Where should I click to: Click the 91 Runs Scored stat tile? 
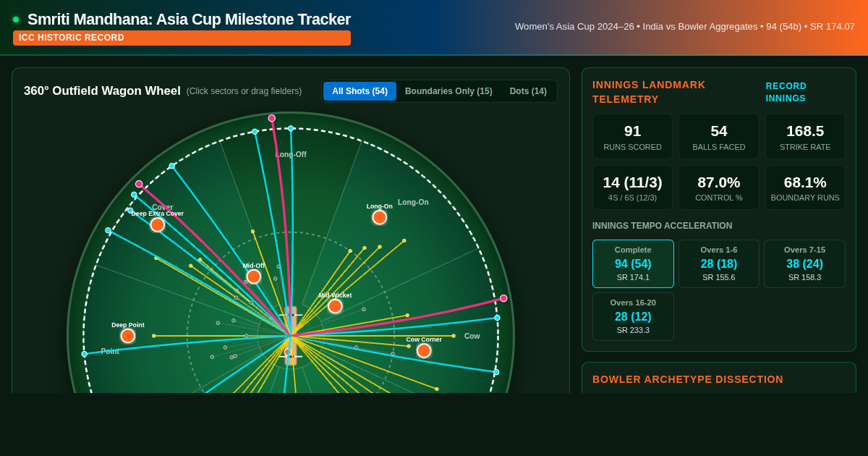click(633, 136)
